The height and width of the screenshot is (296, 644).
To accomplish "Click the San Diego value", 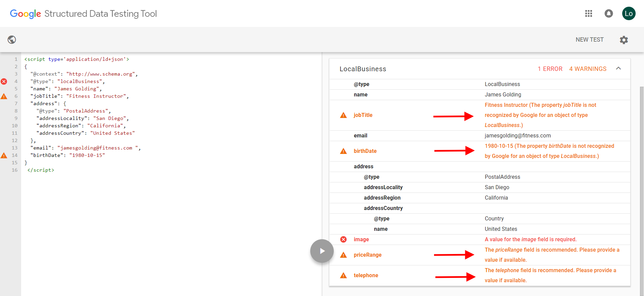I will pyautogui.click(x=497, y=187).
